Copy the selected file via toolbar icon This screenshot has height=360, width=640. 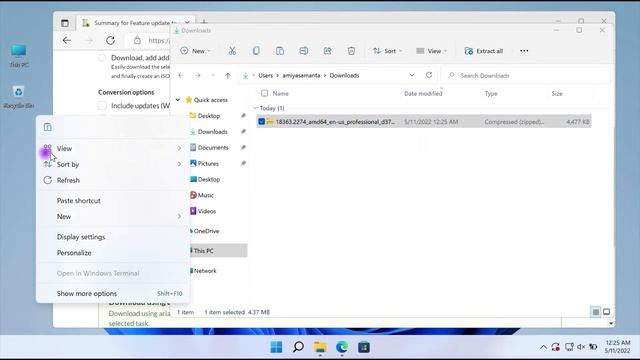[256, 51]
